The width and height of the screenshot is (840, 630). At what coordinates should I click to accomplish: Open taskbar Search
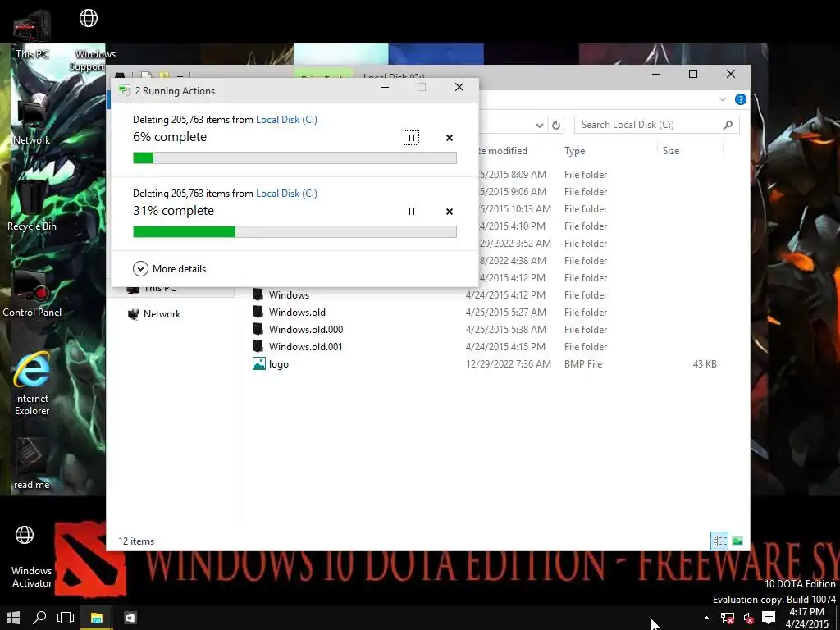(39, 618)
